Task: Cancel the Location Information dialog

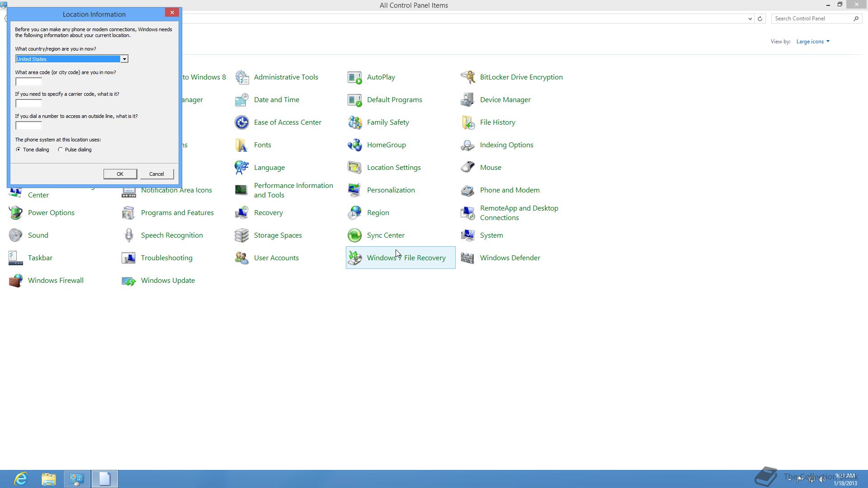Action: pyautogui.click(x=157, y=174)
